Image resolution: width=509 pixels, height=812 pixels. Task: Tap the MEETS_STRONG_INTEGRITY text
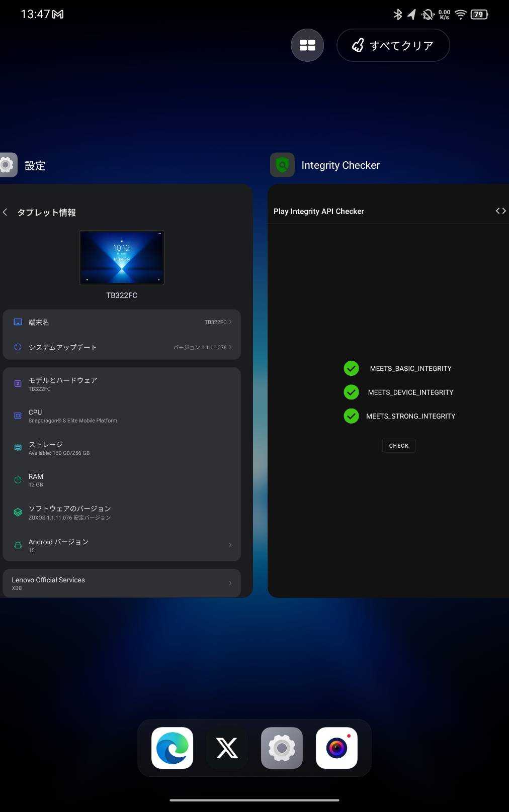pos(410,416)
